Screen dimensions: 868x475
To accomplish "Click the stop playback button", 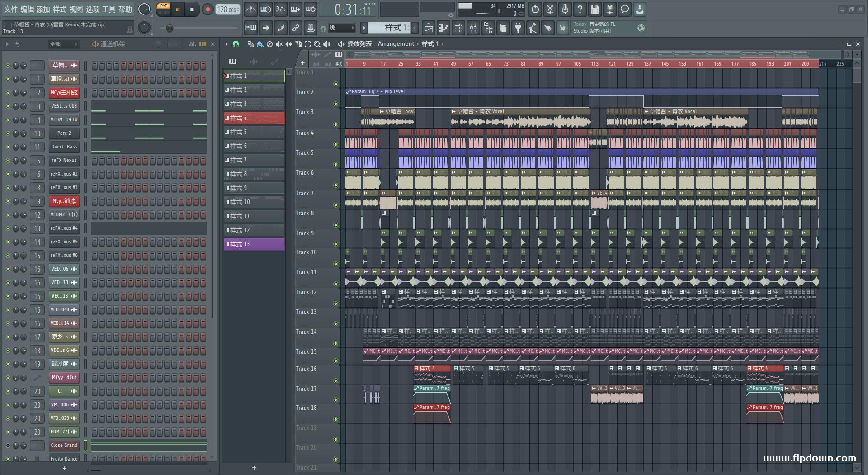I will 192,9.
